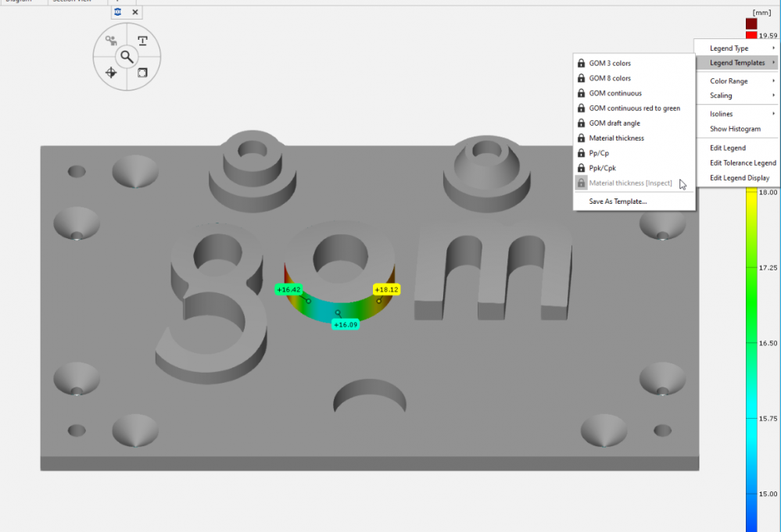Click the [mm] unit label above the legend
The height and width of the screenshot is (532, 781).
761,12
